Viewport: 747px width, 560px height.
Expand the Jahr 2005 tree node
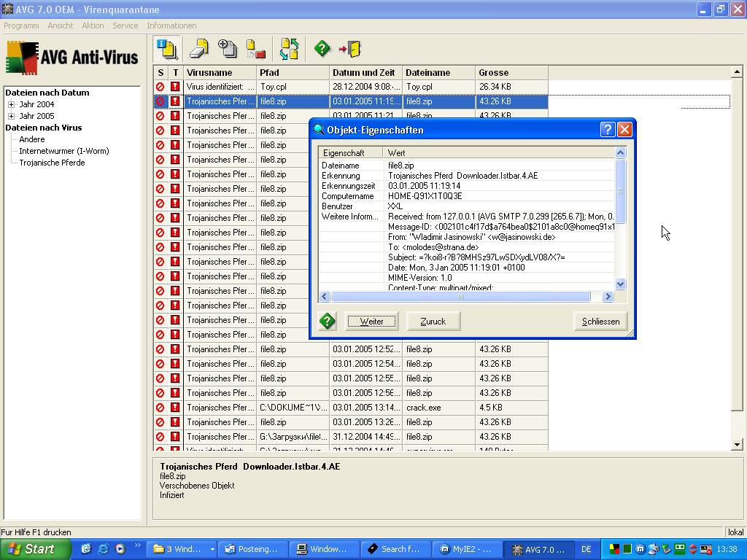(x=12, y=116)
